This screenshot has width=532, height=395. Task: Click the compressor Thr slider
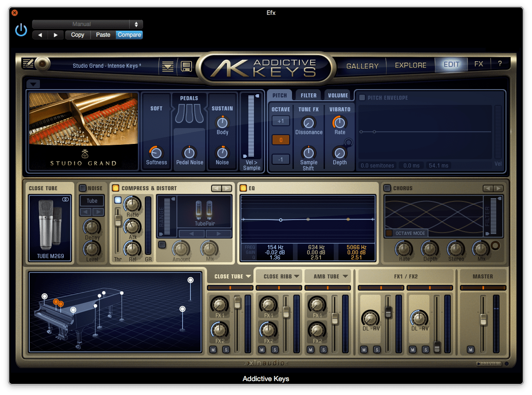(118, 231)
